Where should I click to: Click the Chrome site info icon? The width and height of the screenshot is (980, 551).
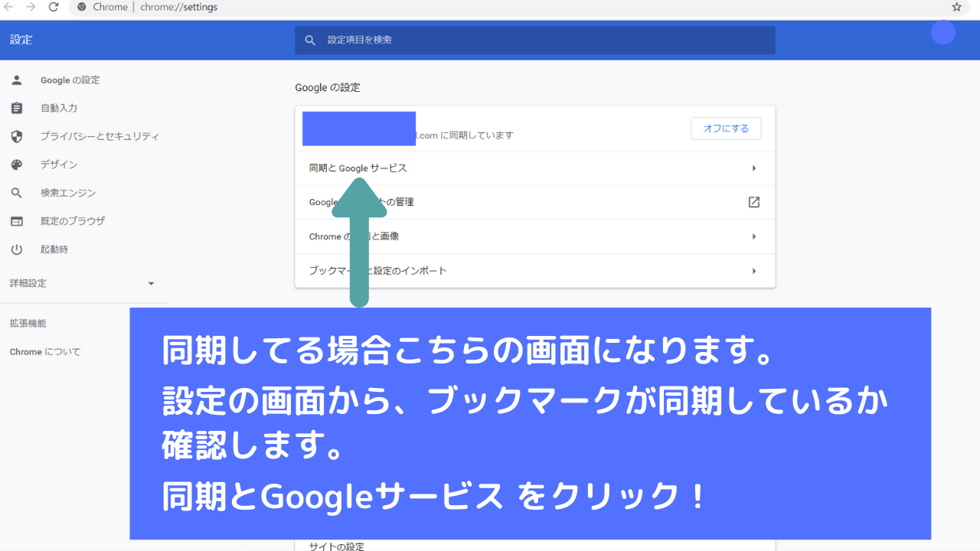click(x=82, y=7)
